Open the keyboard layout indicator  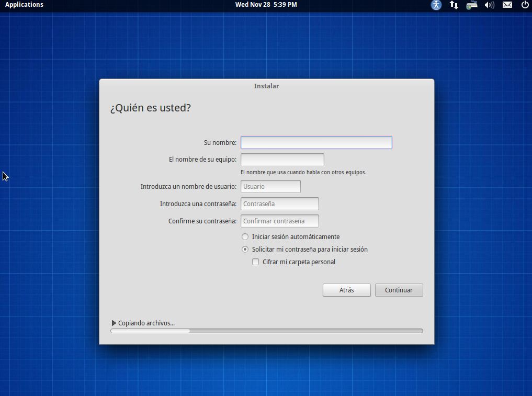tap(472, 5)
